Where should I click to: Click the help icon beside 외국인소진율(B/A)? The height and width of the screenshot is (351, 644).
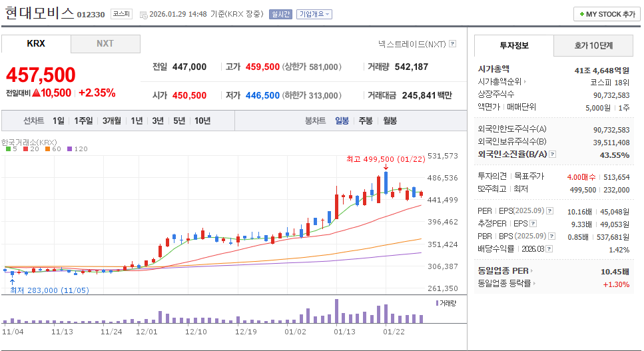tap(552, 155)
